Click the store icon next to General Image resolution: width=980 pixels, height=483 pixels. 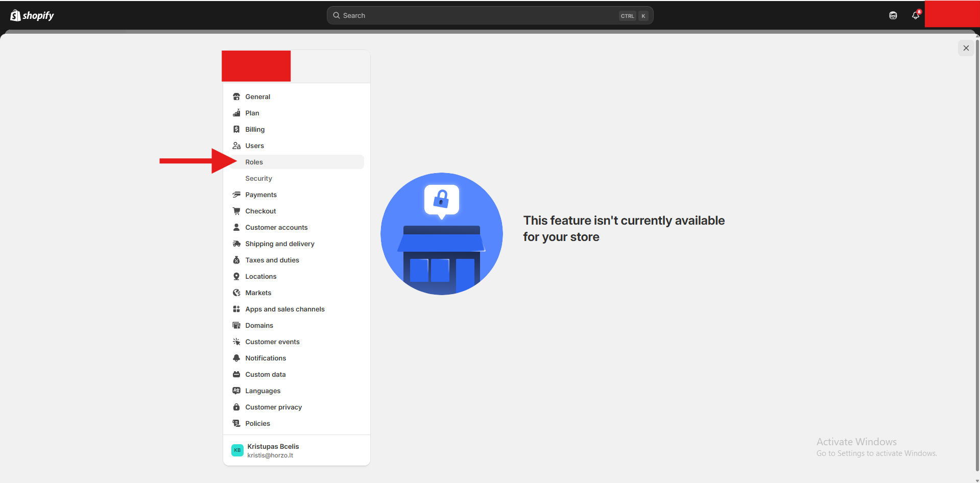pos(236,96)
